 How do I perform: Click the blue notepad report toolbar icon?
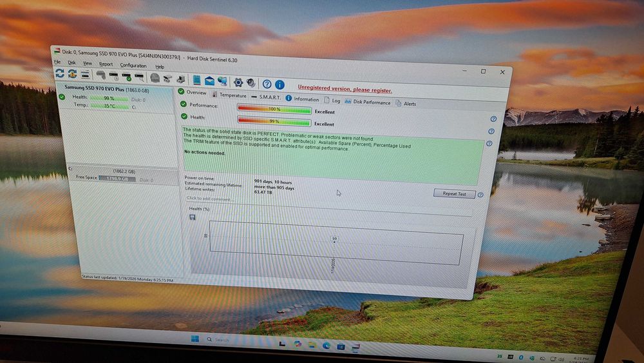[196, 80]
